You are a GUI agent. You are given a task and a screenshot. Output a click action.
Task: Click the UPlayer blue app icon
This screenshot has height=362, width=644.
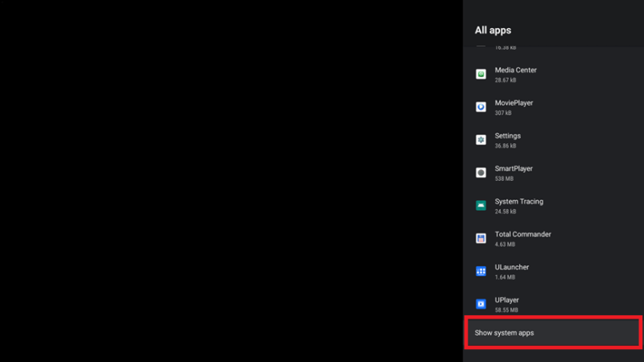481,304
